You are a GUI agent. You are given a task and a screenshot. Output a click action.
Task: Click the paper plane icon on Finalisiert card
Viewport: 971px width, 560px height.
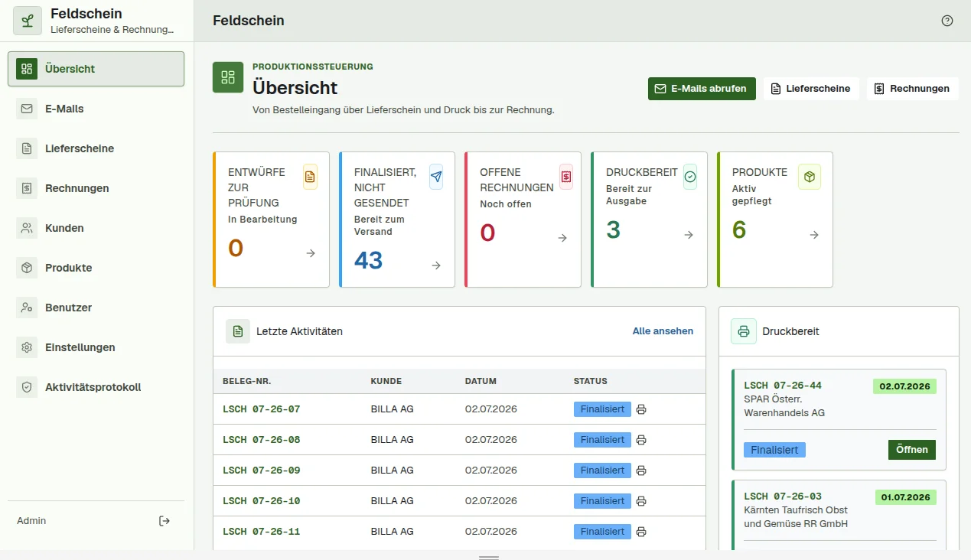(436, 177)
